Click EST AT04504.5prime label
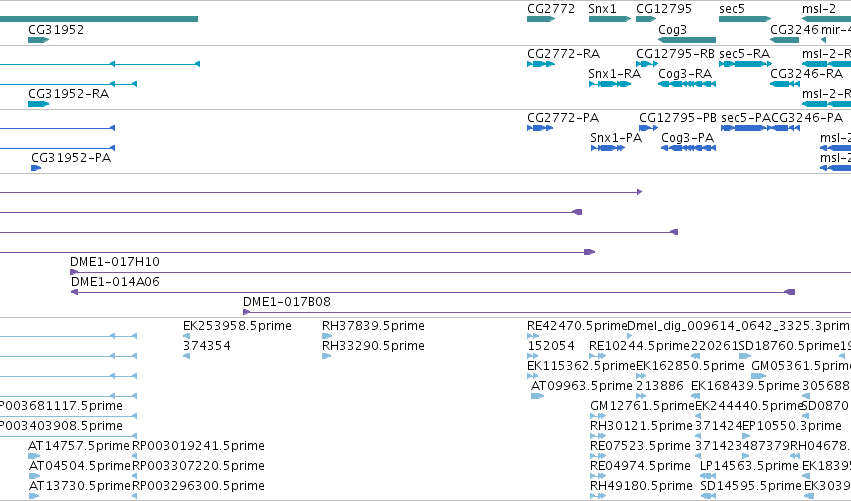Screen dimensions: 851x501 (80, 466)
